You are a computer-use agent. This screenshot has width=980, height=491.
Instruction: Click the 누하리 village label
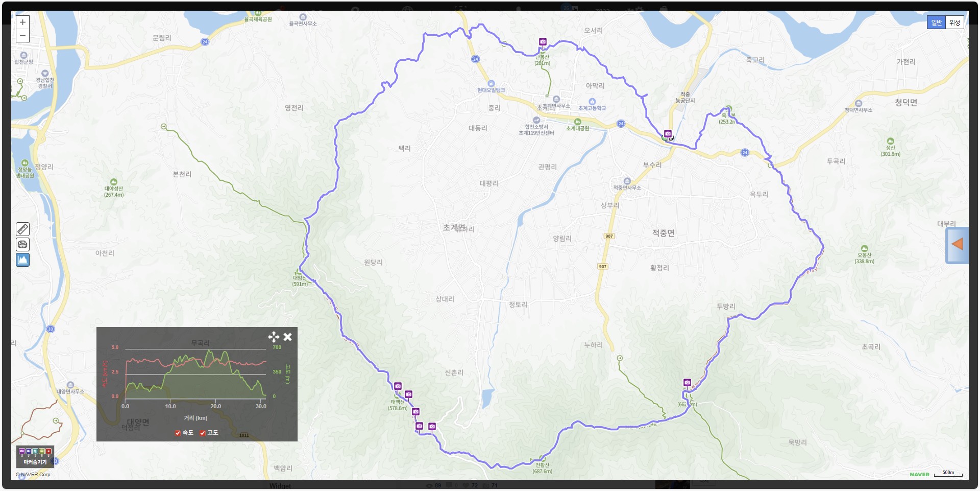click(593, 345)
